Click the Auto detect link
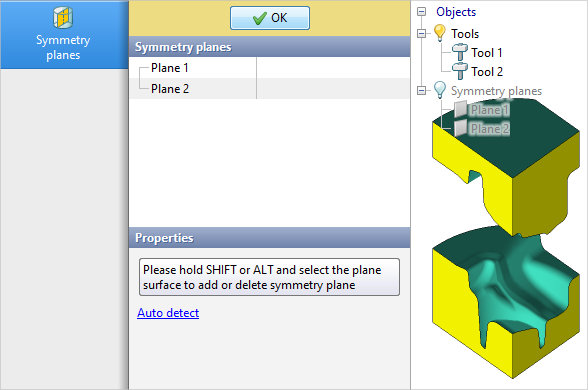 pyautogui.click(x=168, y=313)
